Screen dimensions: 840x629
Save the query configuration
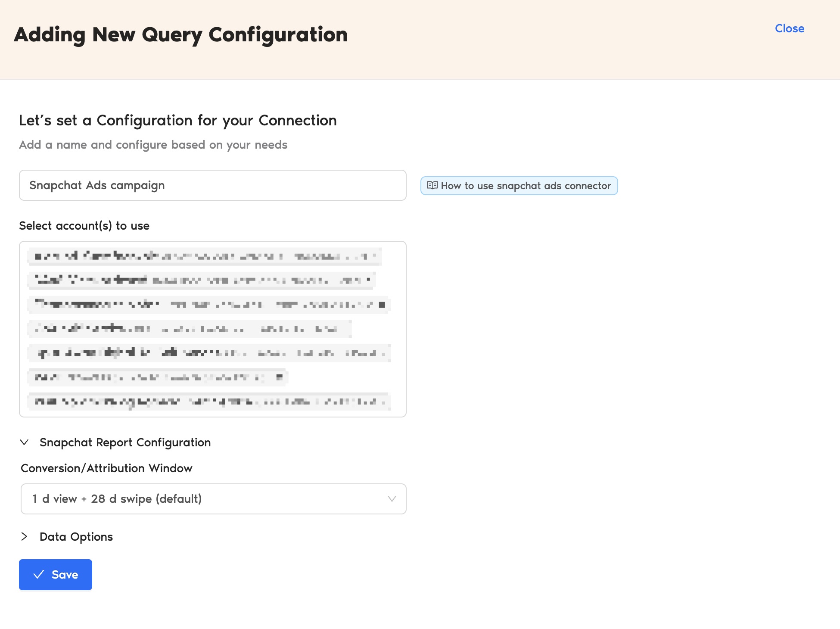(56, 575)
